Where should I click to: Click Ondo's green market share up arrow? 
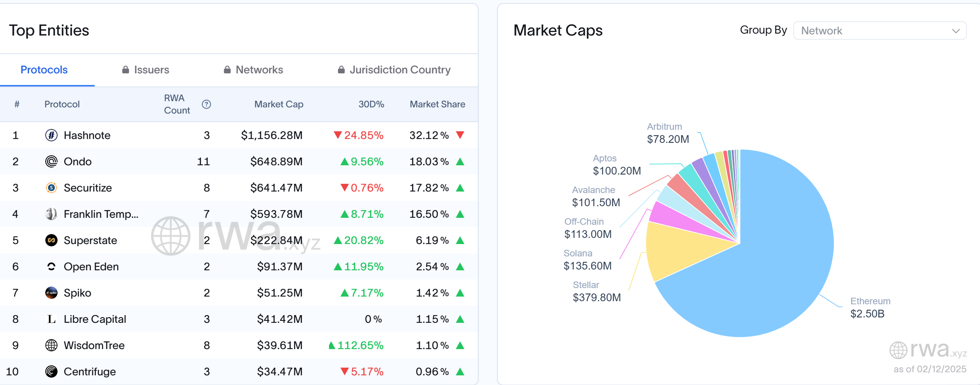tap(460, 161)
